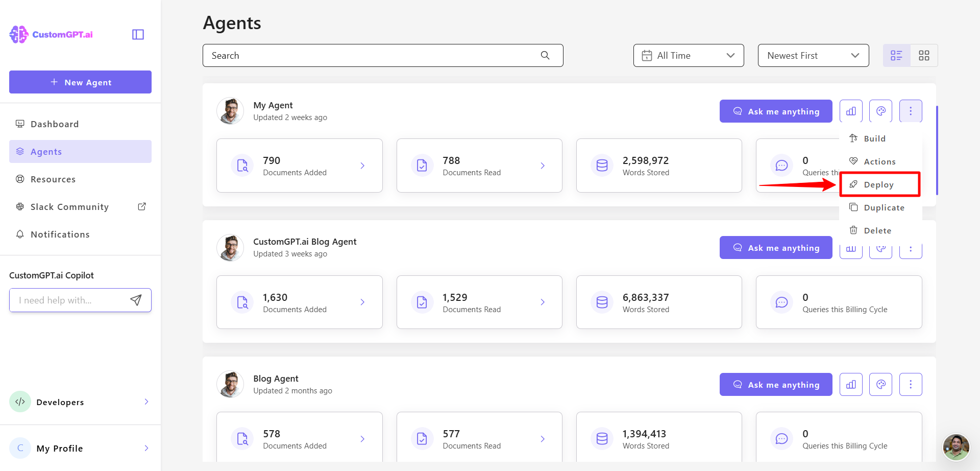980x471 pixels.
Task: Send a Copilot help message
Action: click(136, 300)
